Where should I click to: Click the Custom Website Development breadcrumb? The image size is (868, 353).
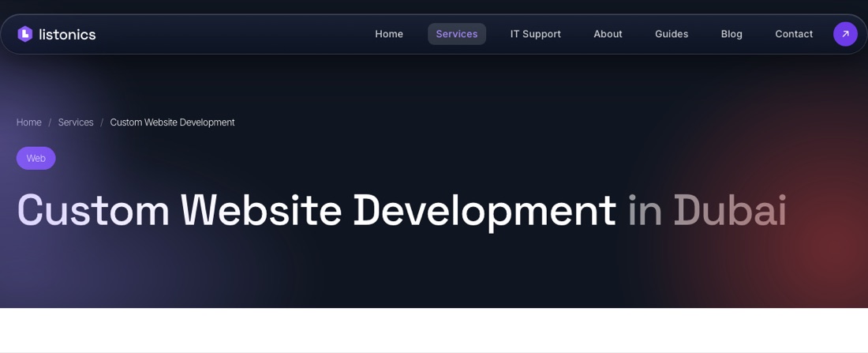pos(172,122)
